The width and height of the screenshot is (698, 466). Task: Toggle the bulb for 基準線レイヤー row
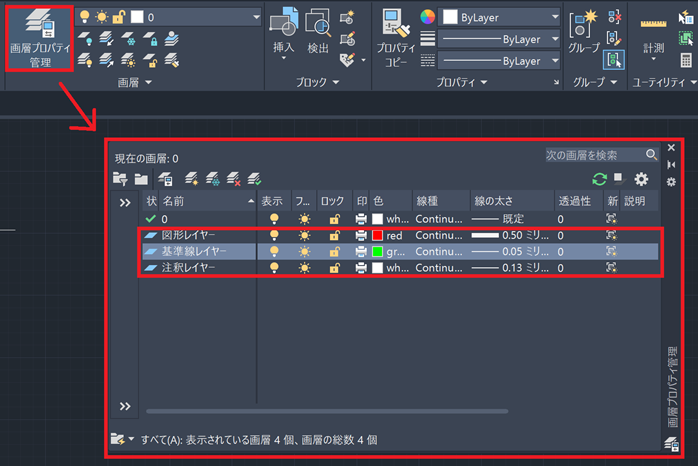(x=274, y=251)
